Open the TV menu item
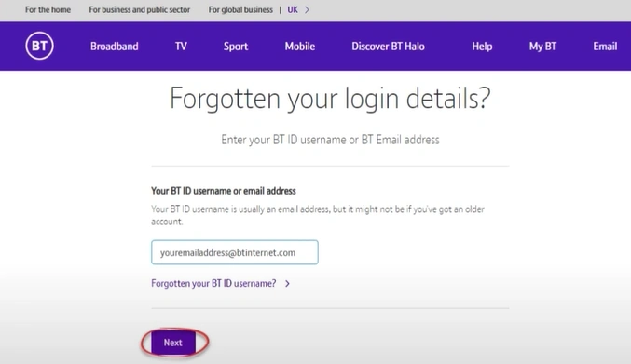The width and height of the screenshot is (631, 364). coord(181,47)
